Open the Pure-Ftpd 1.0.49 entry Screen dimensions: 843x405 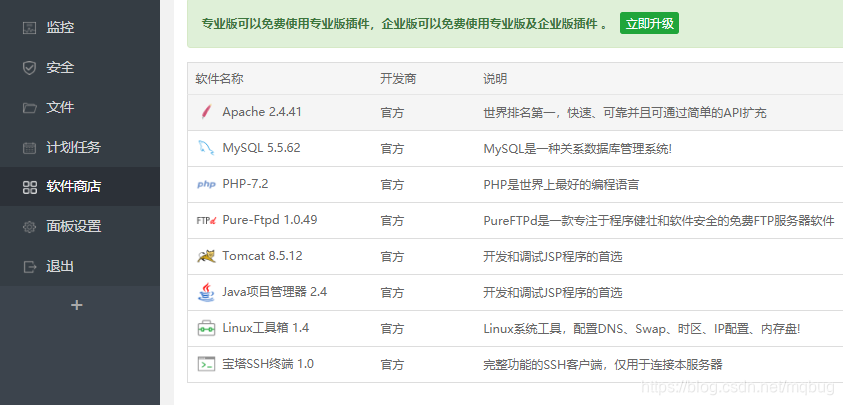click(x=269, y=220)
